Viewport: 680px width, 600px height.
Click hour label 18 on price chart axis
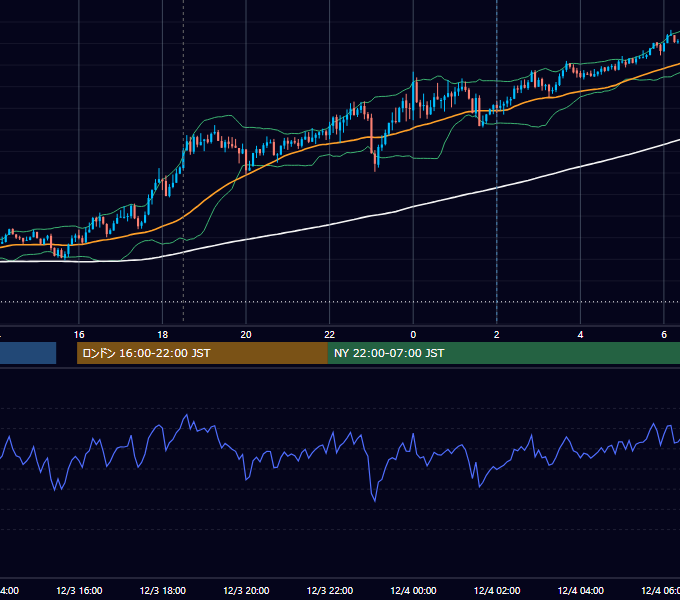click(163, 335)
